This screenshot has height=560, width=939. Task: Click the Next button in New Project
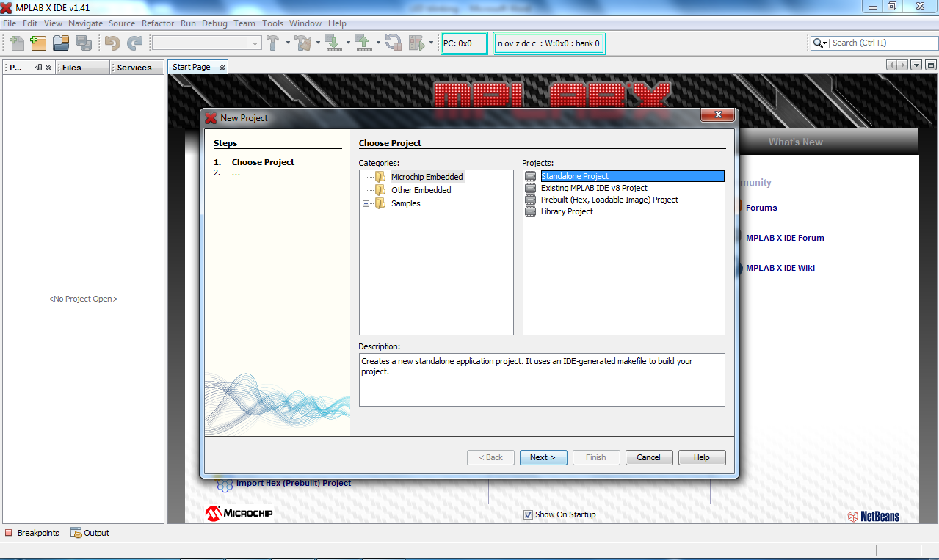point(543,457)
